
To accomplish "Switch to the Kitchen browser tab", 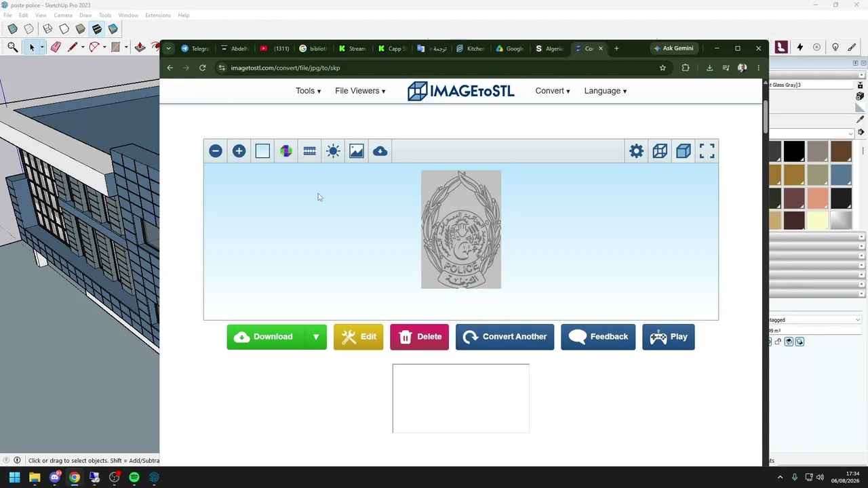I will point(471,49).
